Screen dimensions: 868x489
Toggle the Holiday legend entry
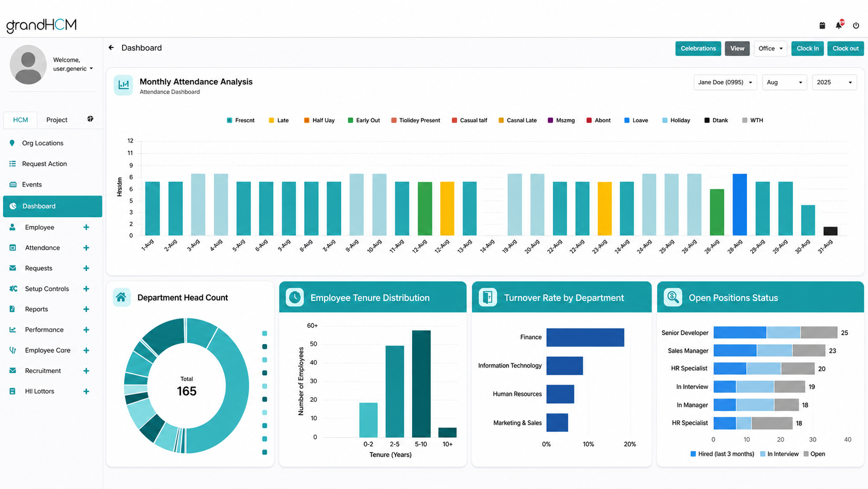click(x=676, y=120)
